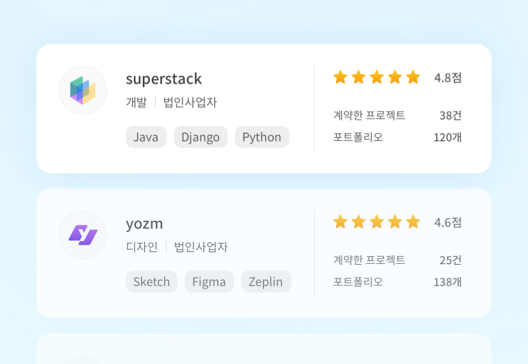Open the superstack company name
528x364 pixels.
(164, 79)
